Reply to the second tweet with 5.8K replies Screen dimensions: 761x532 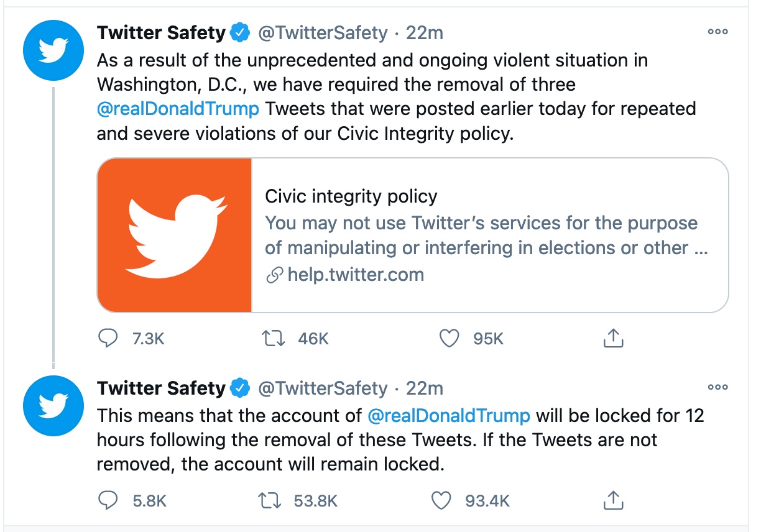click(109, 500)
